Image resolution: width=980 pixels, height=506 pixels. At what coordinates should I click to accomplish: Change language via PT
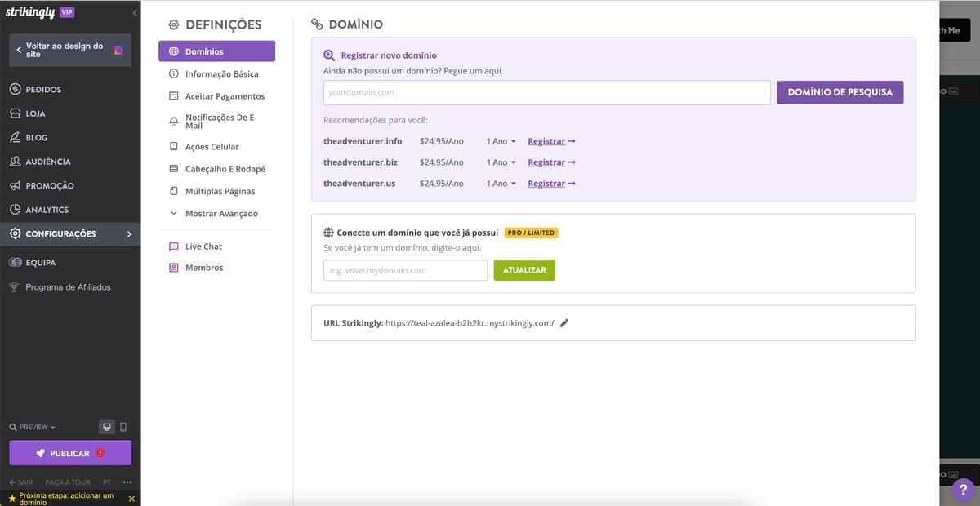[x=107, y=482]
